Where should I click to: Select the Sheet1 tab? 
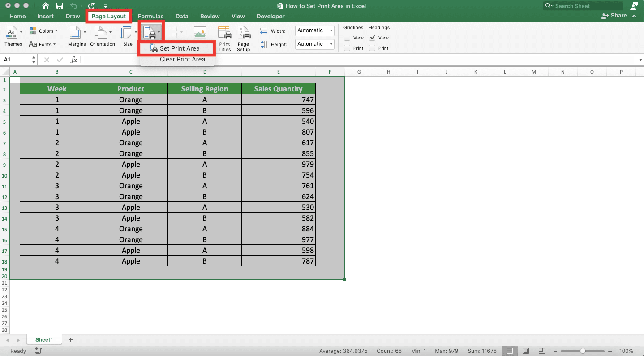(44, 340)
